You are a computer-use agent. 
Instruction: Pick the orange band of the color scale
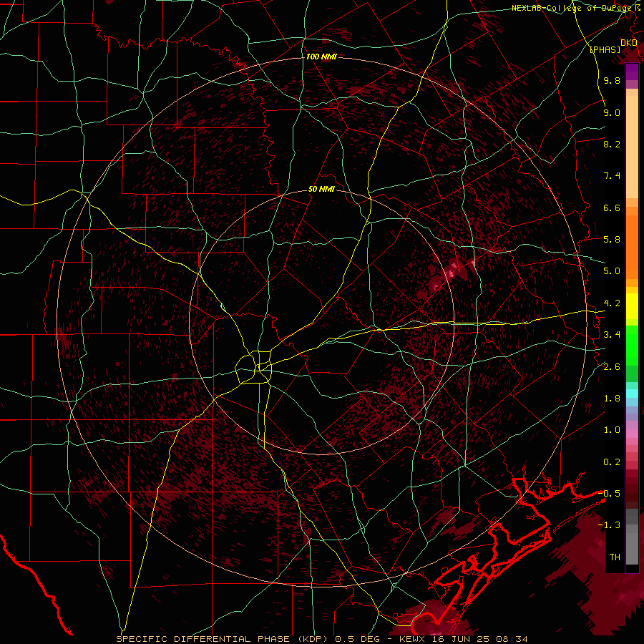[632, 248]
